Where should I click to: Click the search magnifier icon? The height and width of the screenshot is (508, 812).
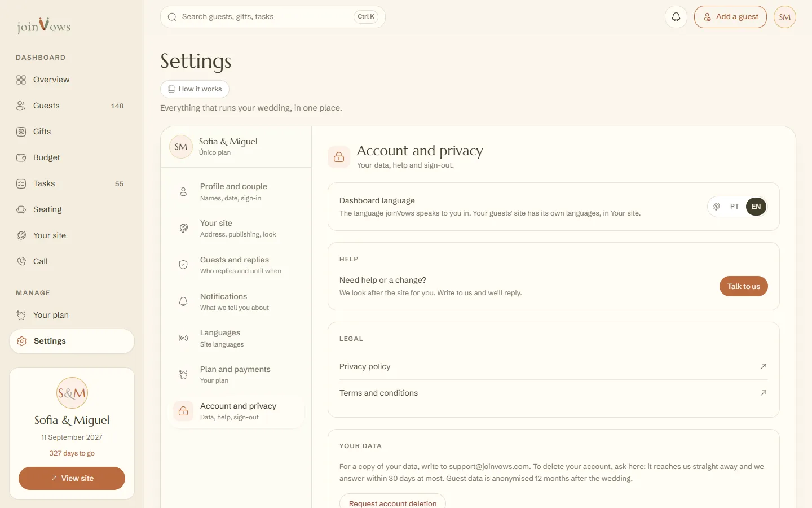click(172, 17)
